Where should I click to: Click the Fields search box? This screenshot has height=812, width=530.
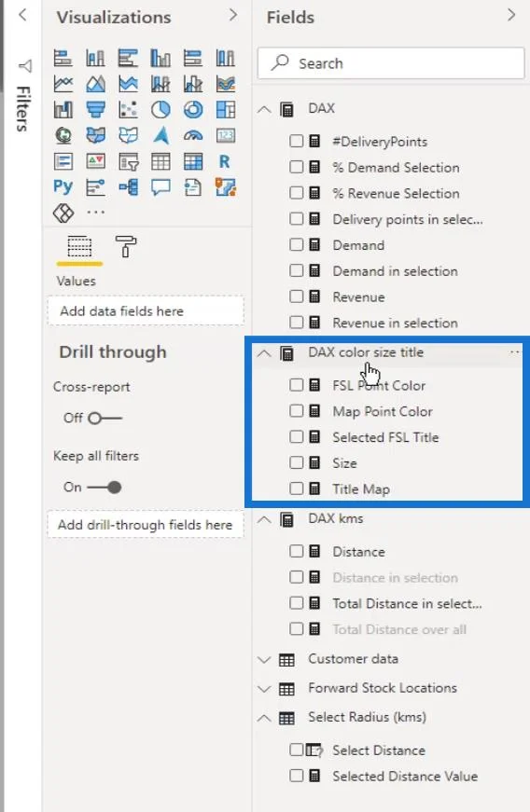pyautogui.click(x=391, y=63)
